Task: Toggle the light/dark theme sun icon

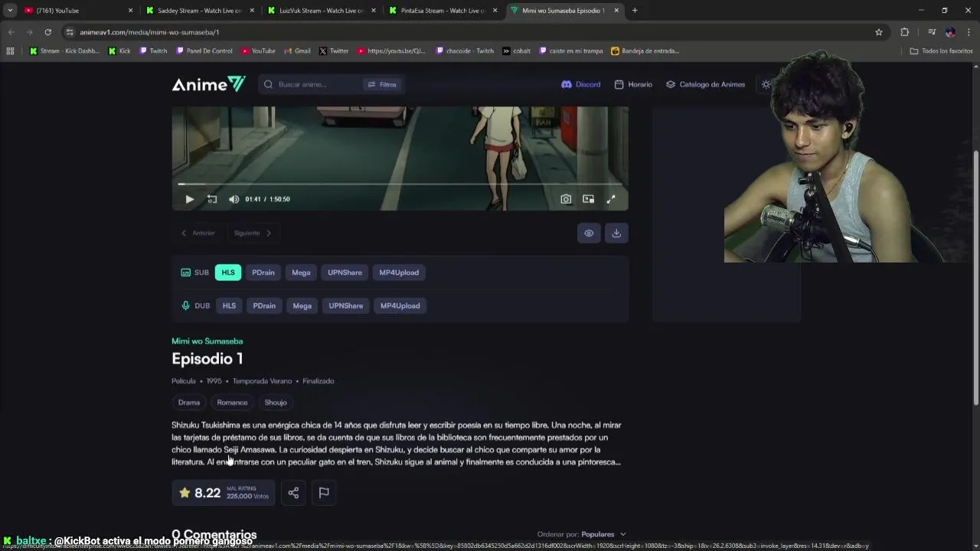Action: (766, 84)
